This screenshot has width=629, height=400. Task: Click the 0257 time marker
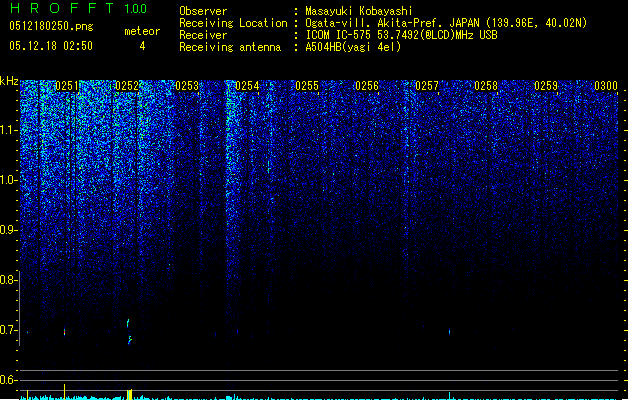pyautogui.click(x=427, y=86)
